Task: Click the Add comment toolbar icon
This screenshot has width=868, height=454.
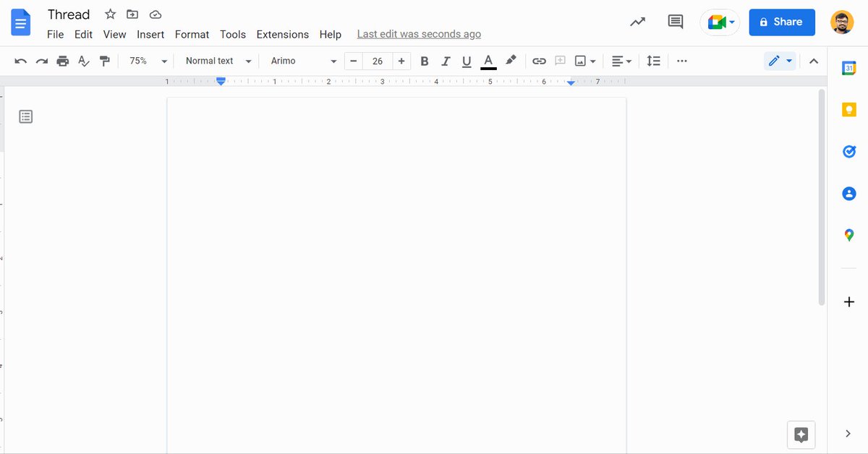Action: (x=560, y=61)
